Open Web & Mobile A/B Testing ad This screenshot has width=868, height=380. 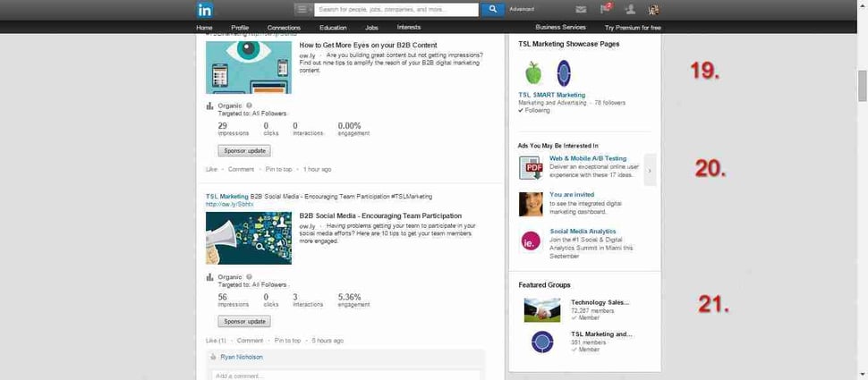click(588, 158)
